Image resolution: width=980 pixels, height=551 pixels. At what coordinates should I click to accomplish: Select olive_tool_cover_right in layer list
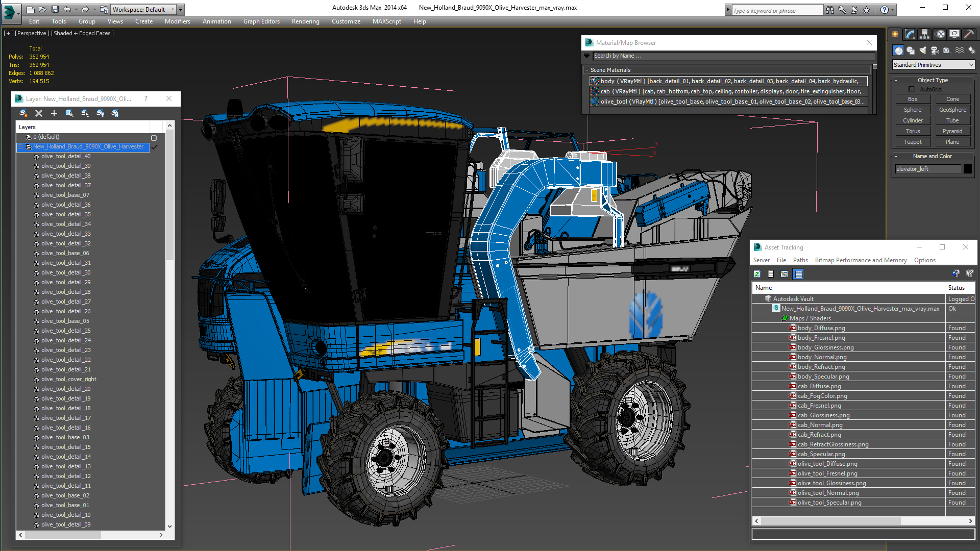(x=68, y=379)
